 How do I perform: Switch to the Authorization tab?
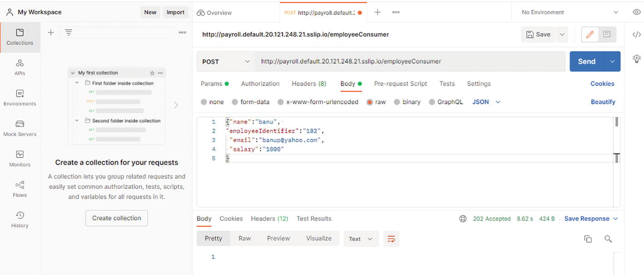(x=260, y=83)
